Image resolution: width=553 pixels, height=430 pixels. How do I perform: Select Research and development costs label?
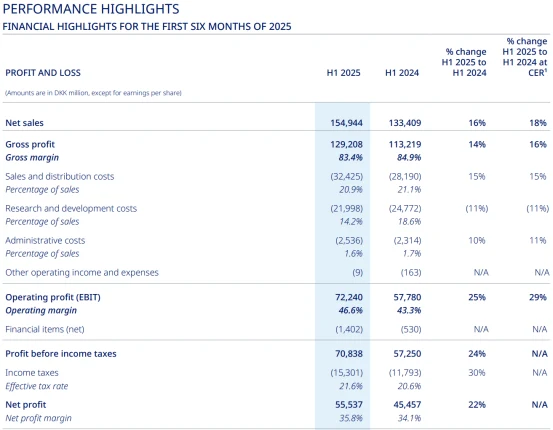tap(71, 208)
